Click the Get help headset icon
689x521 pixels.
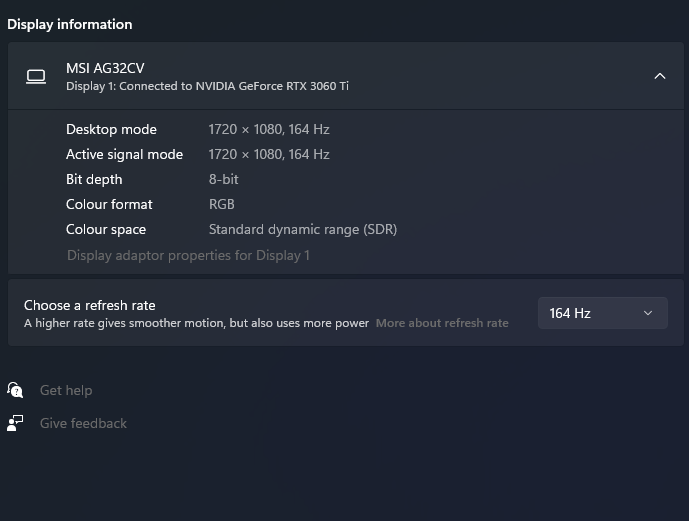(15, 390)
